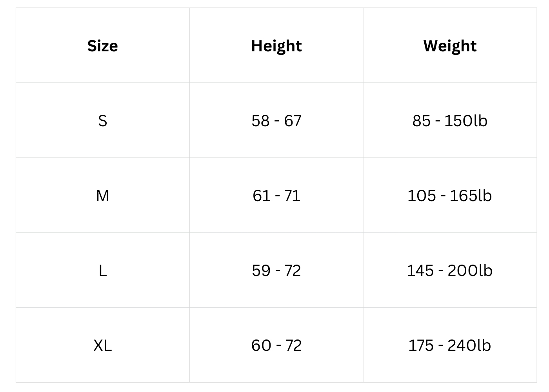Click the 145 lower weight value for L
The width and height of the screenshot is (549, 392).
point(420,270)
